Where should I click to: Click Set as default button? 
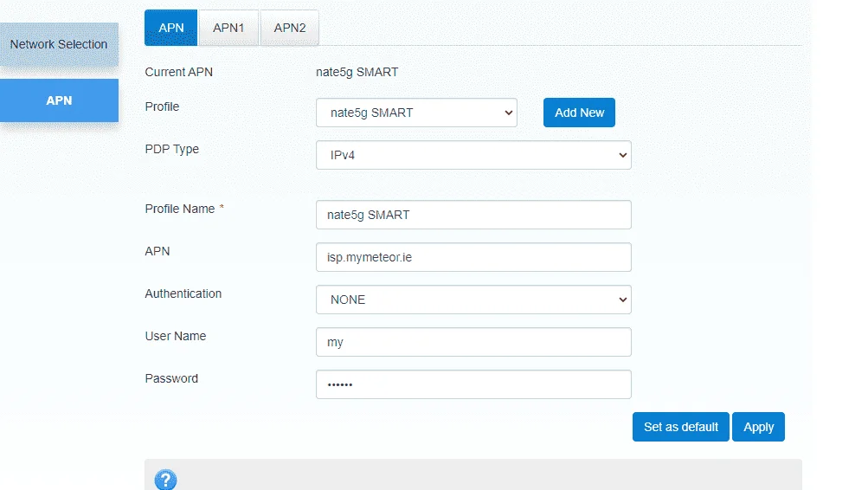point(681,427)
